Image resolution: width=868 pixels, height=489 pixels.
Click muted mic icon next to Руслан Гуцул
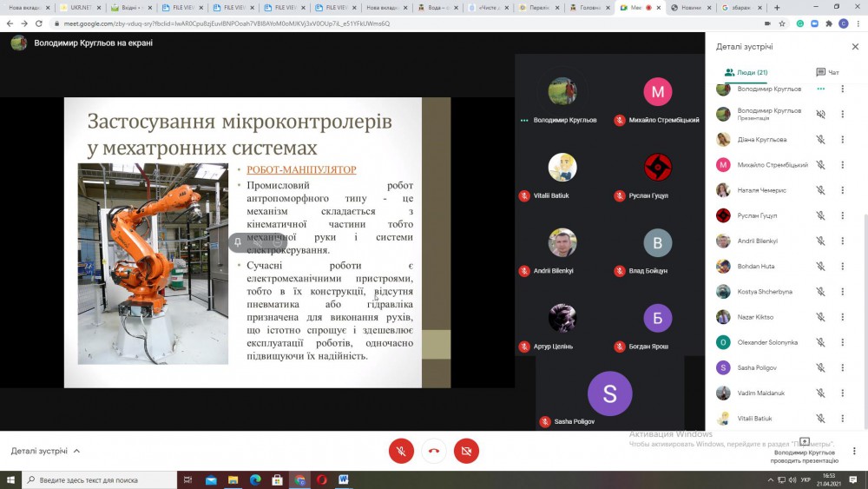coord(820,215)
